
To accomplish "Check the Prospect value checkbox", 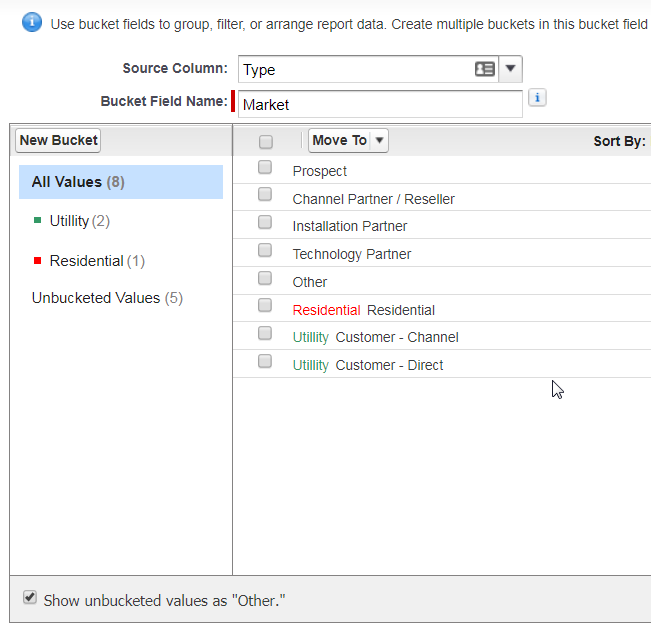I will [x=265, y=168].
